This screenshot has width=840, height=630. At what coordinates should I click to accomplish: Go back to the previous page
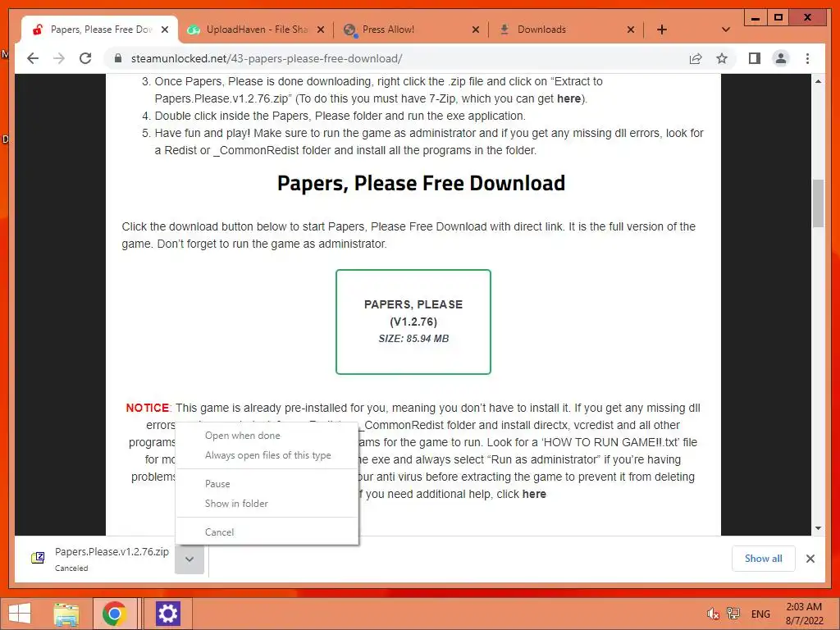point(33,58)
